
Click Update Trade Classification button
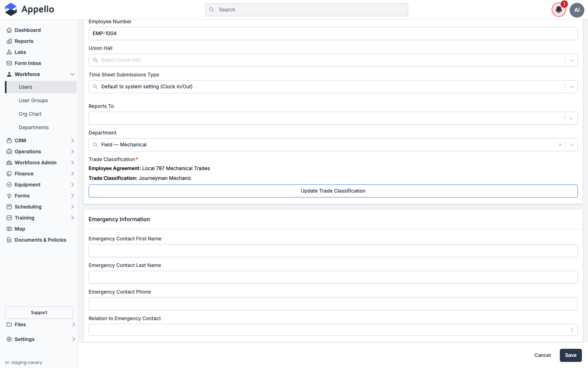tap(333, 191)
